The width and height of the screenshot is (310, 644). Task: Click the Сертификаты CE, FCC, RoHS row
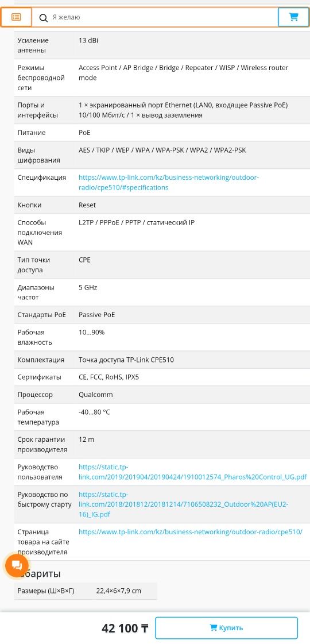point(162,377)
